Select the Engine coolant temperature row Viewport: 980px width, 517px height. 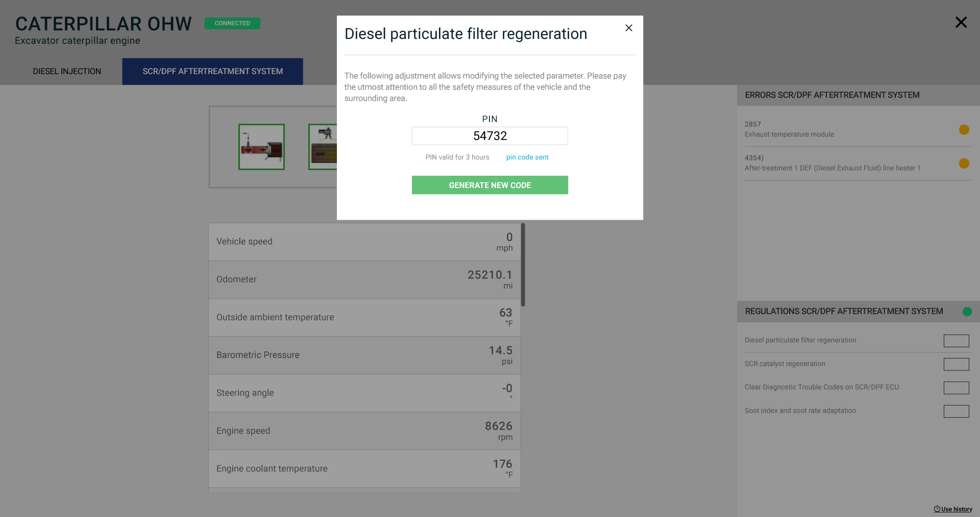pos(364,469)
